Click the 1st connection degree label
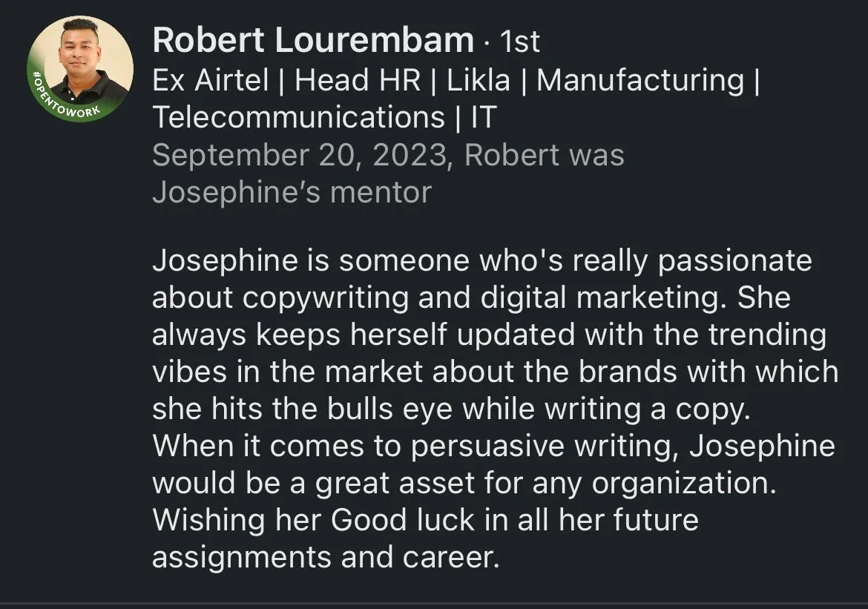 519,42
